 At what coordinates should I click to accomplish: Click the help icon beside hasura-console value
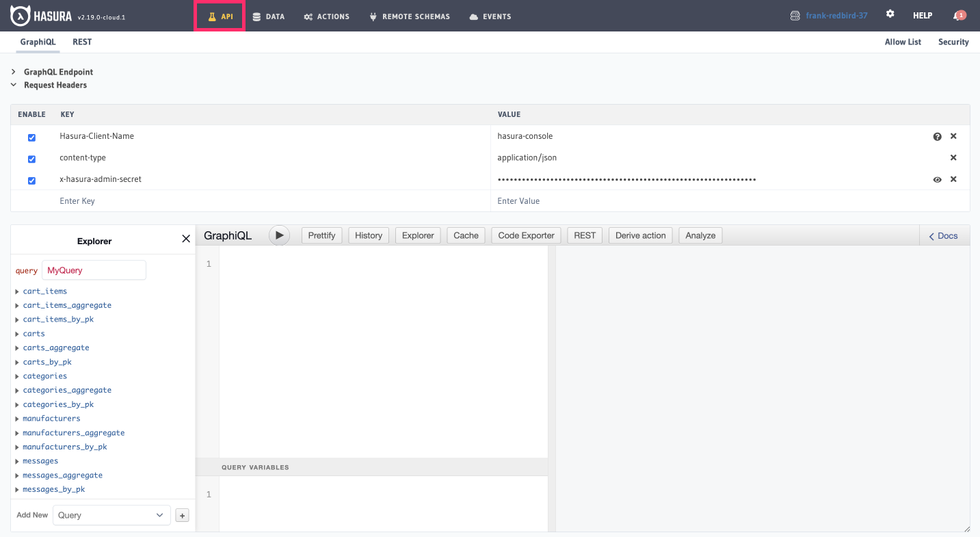pos(937,137)
